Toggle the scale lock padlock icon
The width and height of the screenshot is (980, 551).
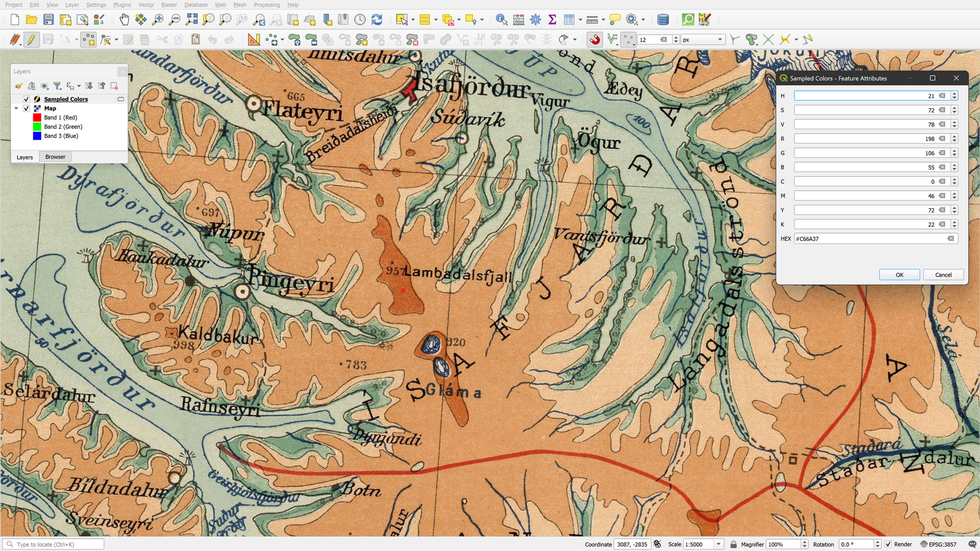734,544
